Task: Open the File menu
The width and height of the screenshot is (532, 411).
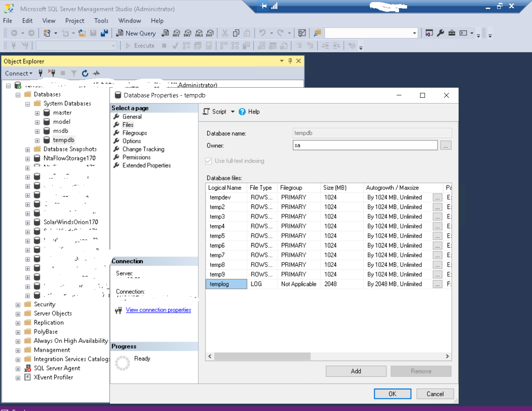Action: 8,21
